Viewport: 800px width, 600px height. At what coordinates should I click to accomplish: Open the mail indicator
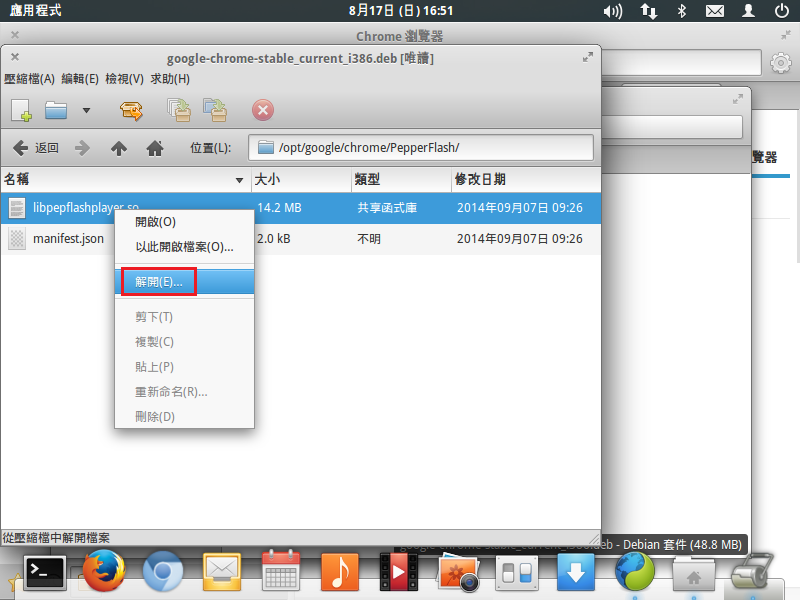coord(715,11)
